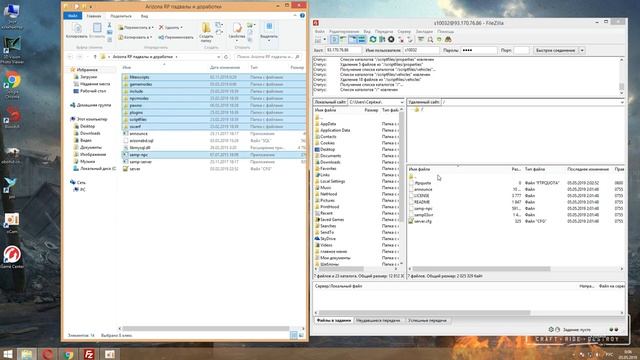Screen dimensions: 640x360
Task: Click Explorer address bar refresh icon
Action: point(226,57)
